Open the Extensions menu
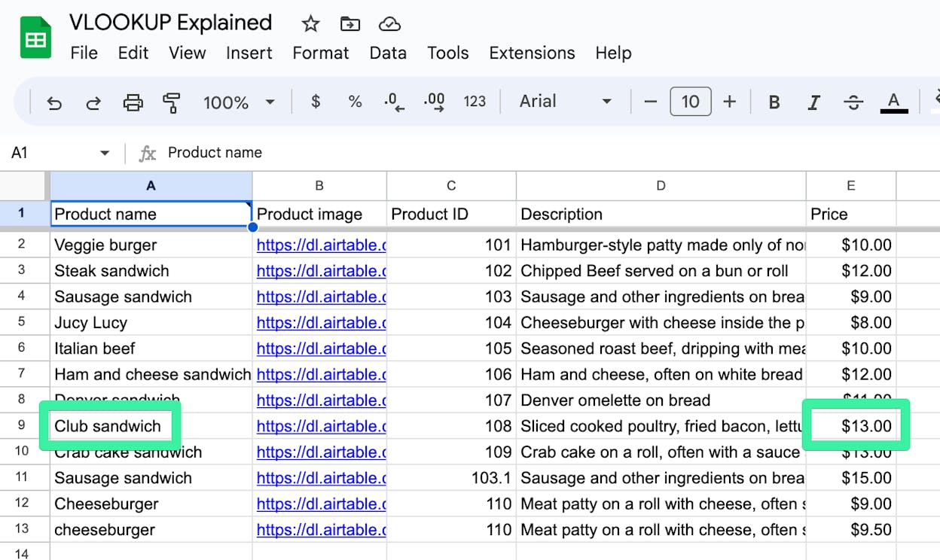 (x=532, y=53)
